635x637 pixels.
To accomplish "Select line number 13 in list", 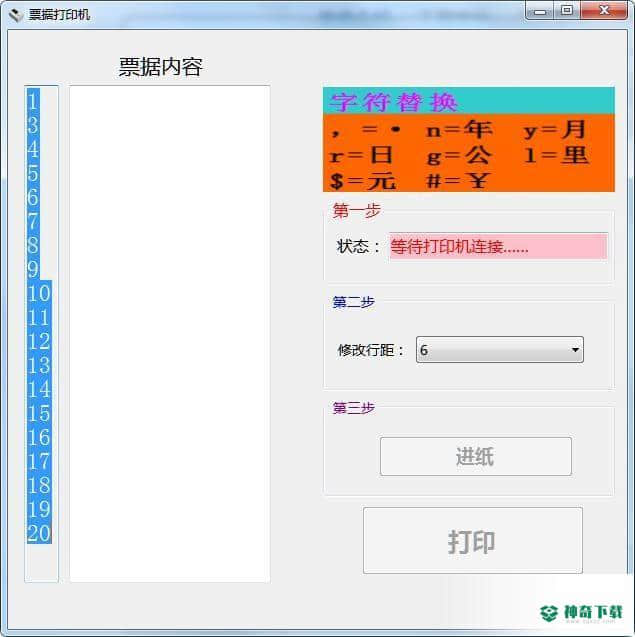I will tap(39, 364).
